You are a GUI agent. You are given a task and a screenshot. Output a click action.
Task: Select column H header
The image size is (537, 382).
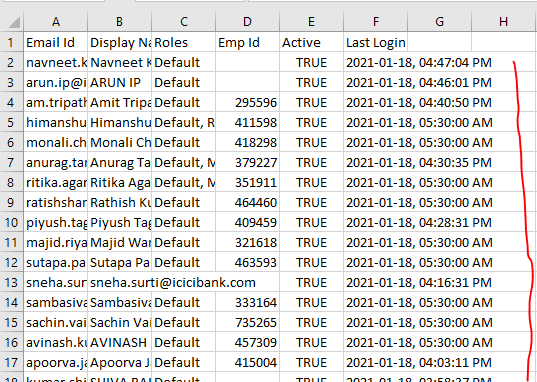tap(504, 22)
